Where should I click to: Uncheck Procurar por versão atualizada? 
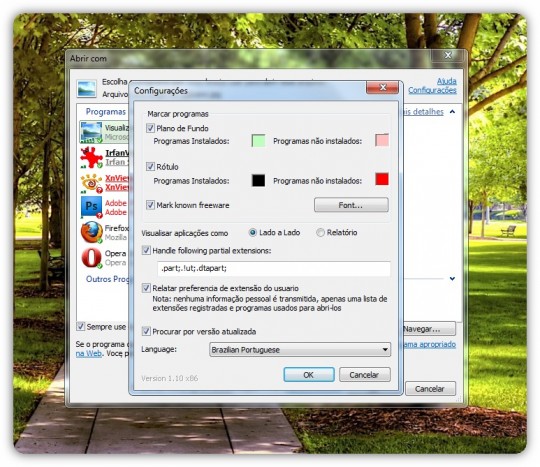[146, 331]
